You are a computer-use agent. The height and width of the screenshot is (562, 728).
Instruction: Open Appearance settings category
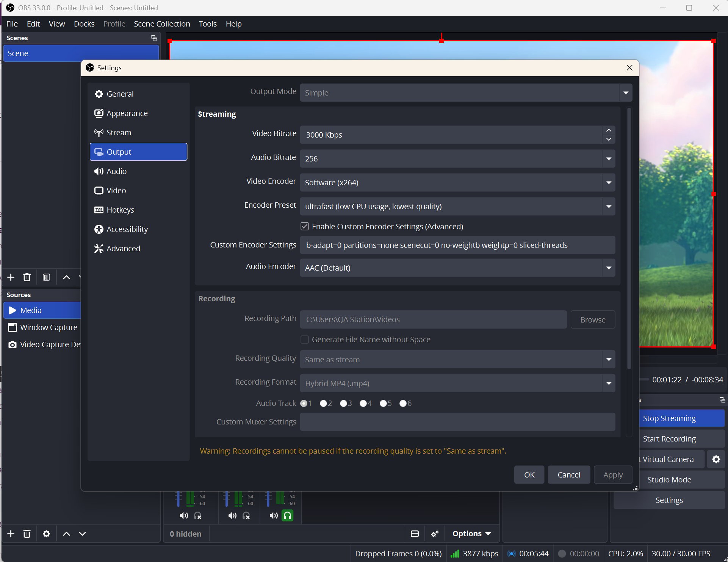138,113
